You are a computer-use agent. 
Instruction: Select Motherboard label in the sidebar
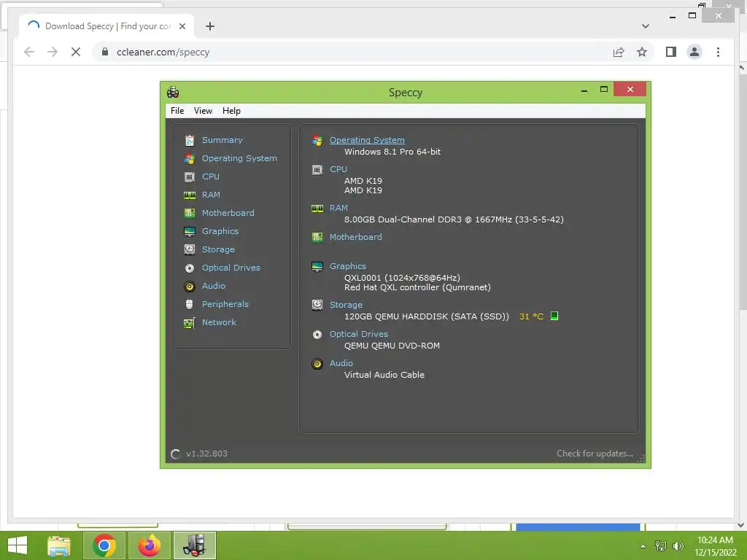[228, 213]
